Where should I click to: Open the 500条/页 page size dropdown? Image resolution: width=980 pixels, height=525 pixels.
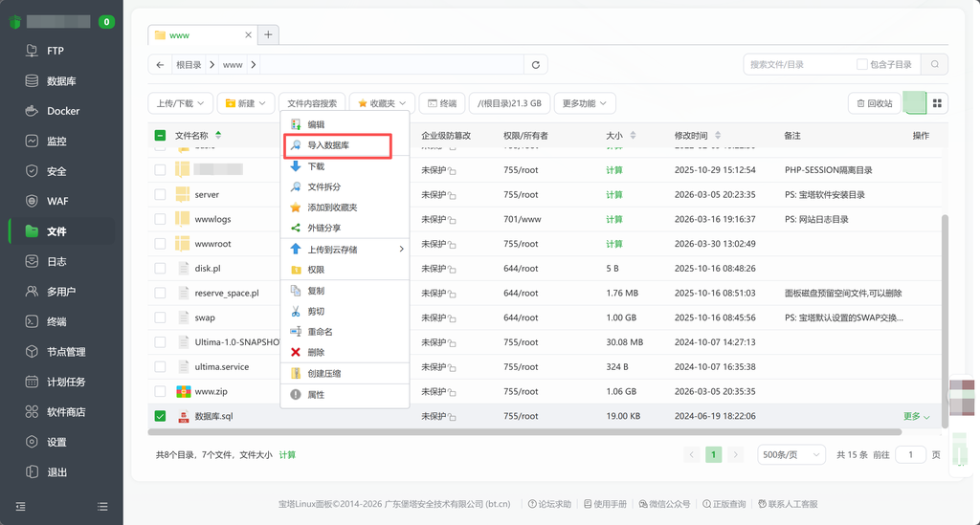point(791,455)
